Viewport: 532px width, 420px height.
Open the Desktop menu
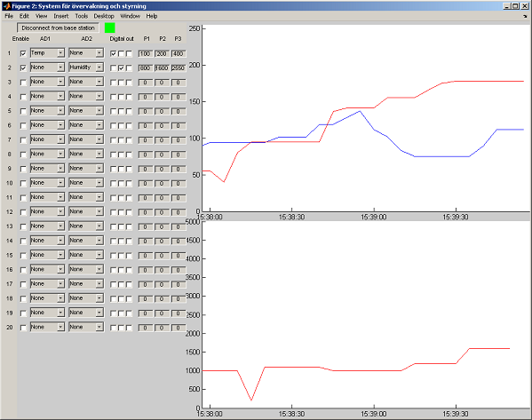click(104, 16)
